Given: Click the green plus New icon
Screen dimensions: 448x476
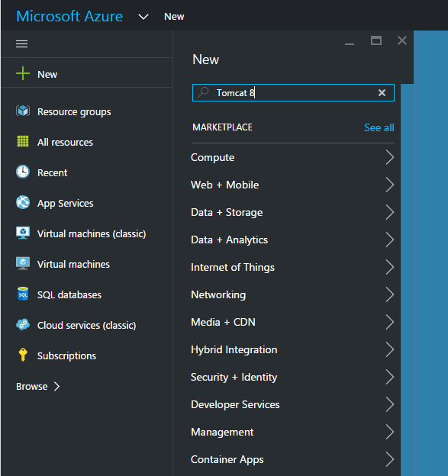Looking at the screenshot, I should point(23,73).
